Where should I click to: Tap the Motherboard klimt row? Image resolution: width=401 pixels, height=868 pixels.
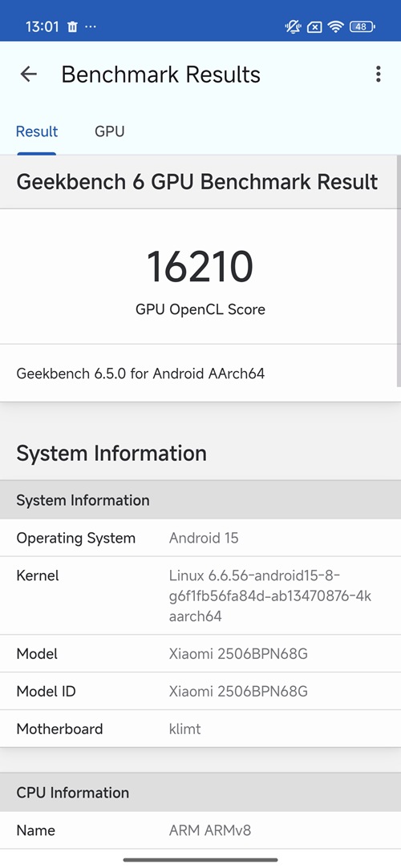coord(200,729)
